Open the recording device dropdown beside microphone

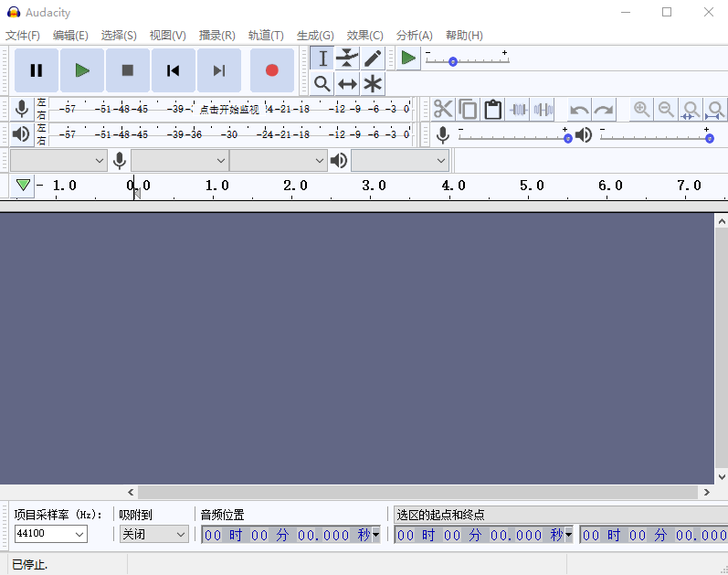179,161
